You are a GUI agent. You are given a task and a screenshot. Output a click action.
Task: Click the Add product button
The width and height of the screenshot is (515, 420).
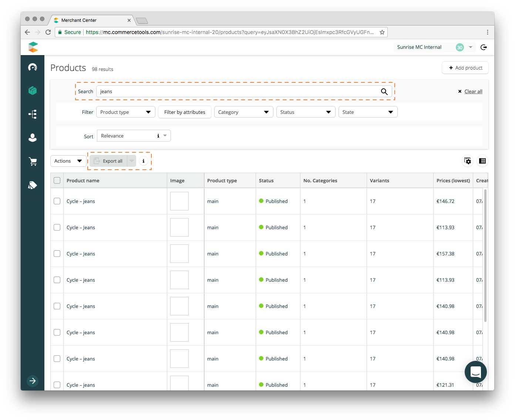click(x=465, y=68)
